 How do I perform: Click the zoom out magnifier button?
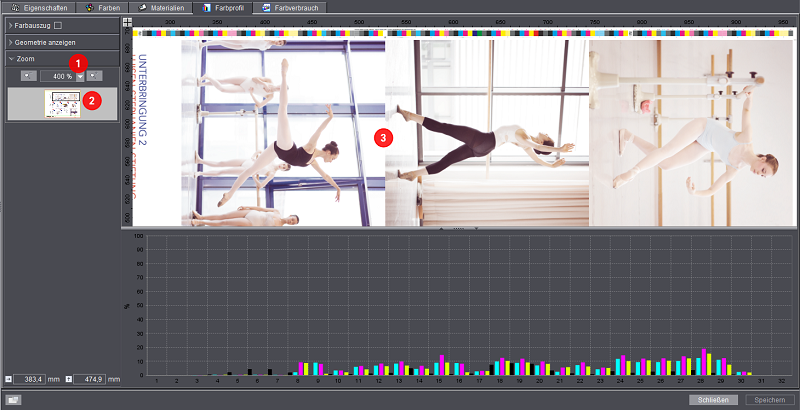point(27,76)
